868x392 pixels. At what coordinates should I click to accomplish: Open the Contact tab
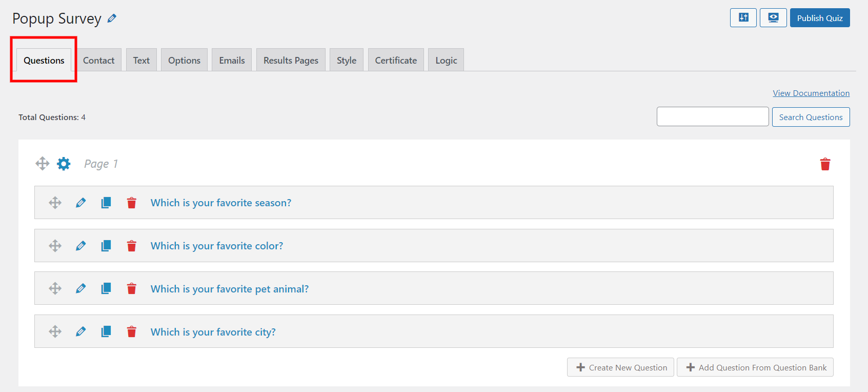pos(99,60)
